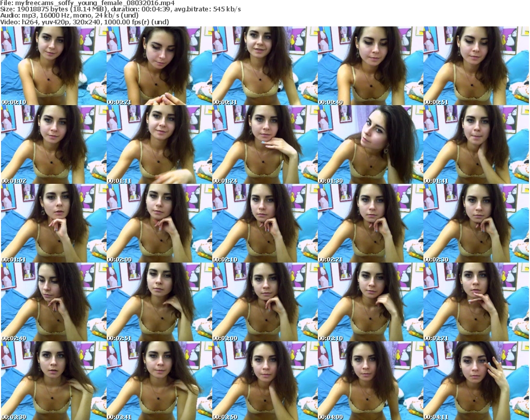Pick the frame stamped 00:00:51
Screen dimensions: 530x420
coord(476,66)
